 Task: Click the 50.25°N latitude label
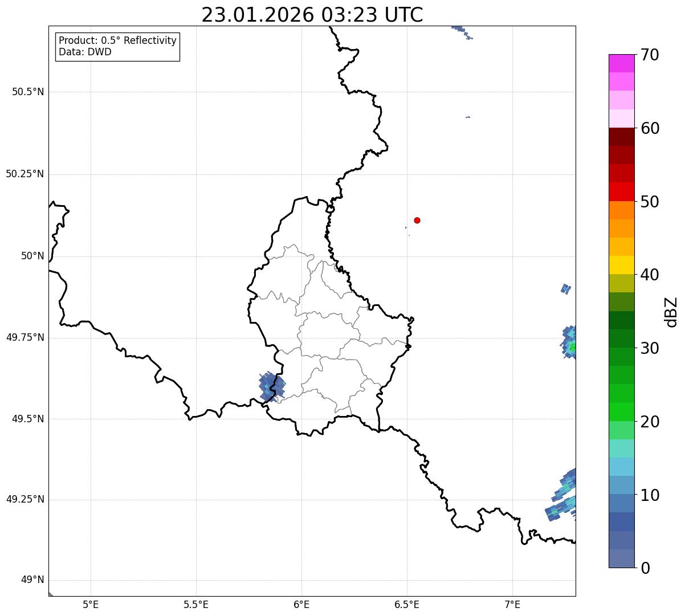click(25, 174)
